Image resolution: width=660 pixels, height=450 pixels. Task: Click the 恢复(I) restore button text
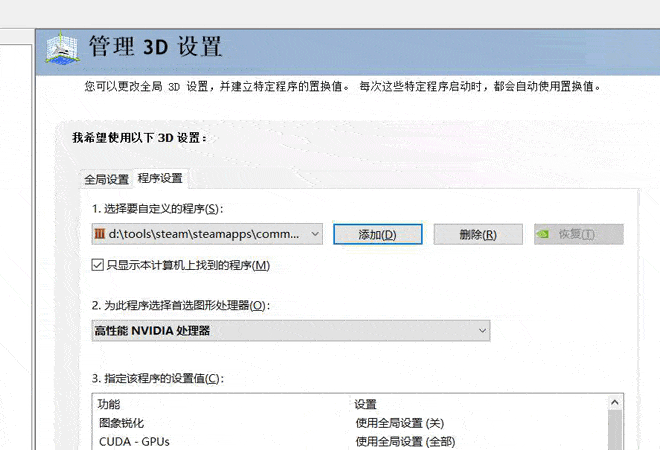[x=576, y=234]
